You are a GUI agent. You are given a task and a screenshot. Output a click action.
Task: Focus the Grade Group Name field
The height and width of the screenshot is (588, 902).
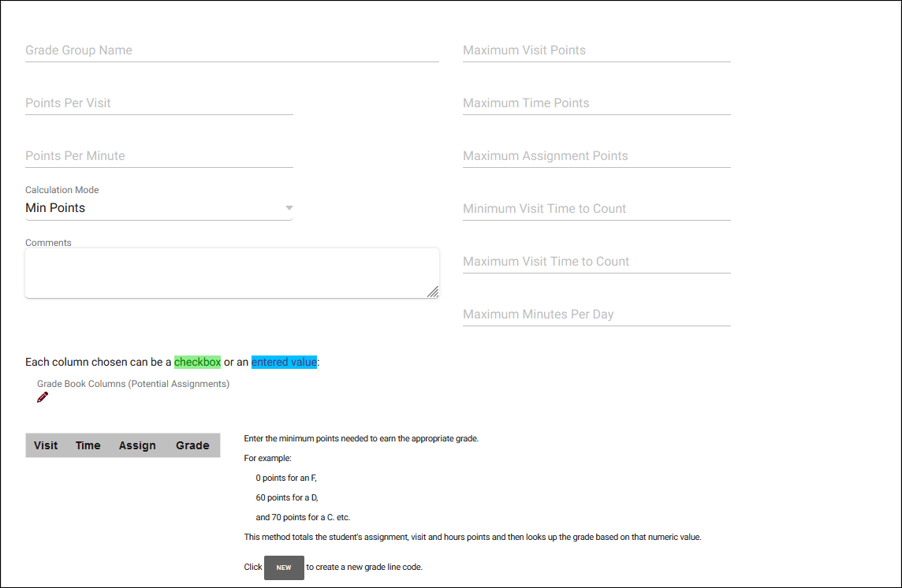(x=232, y=50)
